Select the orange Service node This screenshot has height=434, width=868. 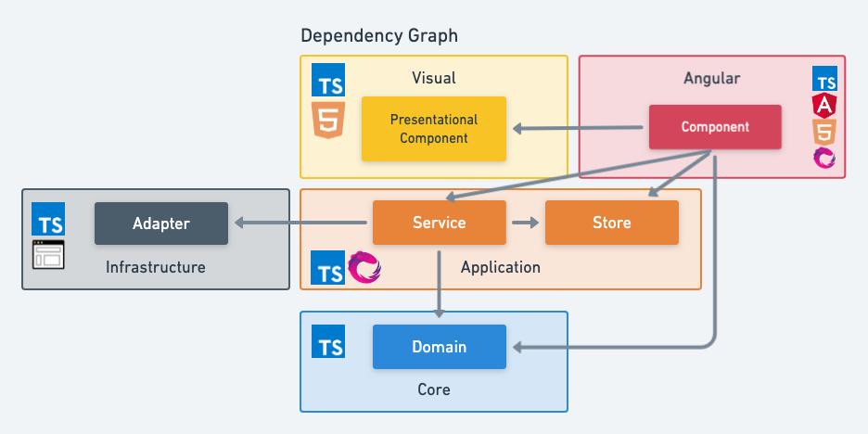[x=440, y=223]
